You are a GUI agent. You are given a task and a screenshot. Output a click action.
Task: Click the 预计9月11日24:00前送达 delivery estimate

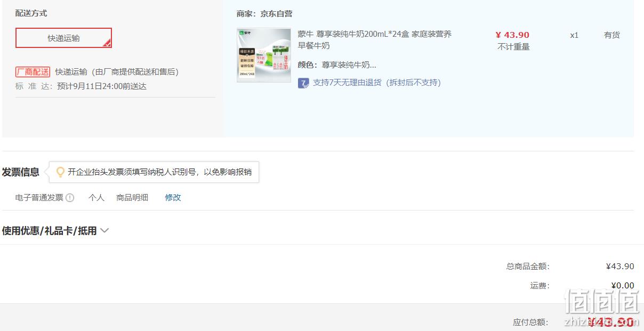(102, 86)
